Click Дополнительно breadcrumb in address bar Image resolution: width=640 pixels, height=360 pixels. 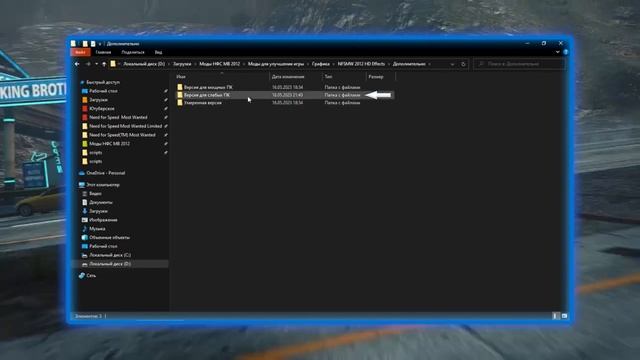(x=409, y=64)
